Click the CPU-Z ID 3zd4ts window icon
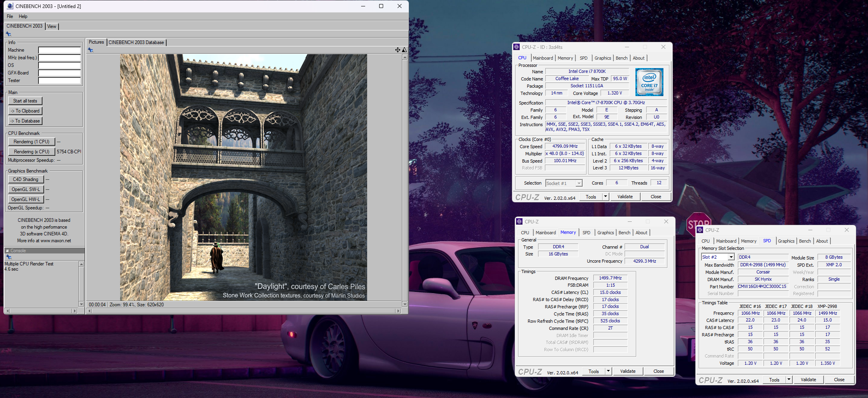Image resolution: width=868 pixels, height=398 pixels. (x=517, y=47)
